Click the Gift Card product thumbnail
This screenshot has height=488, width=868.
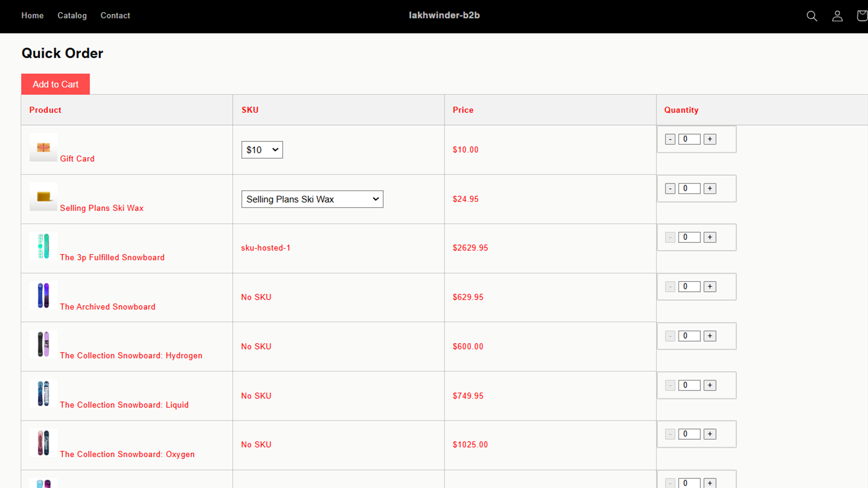(x=43, y=147)
